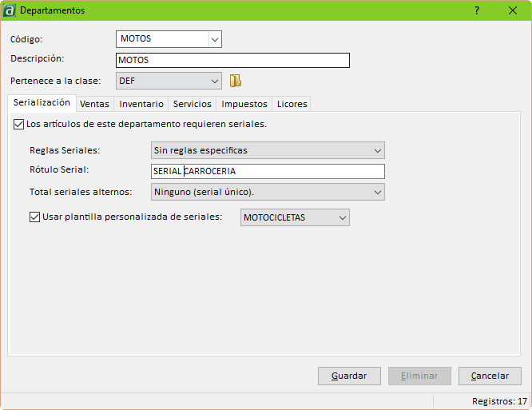
Task: Click the application logo in title bar
Action: point(10,10)
